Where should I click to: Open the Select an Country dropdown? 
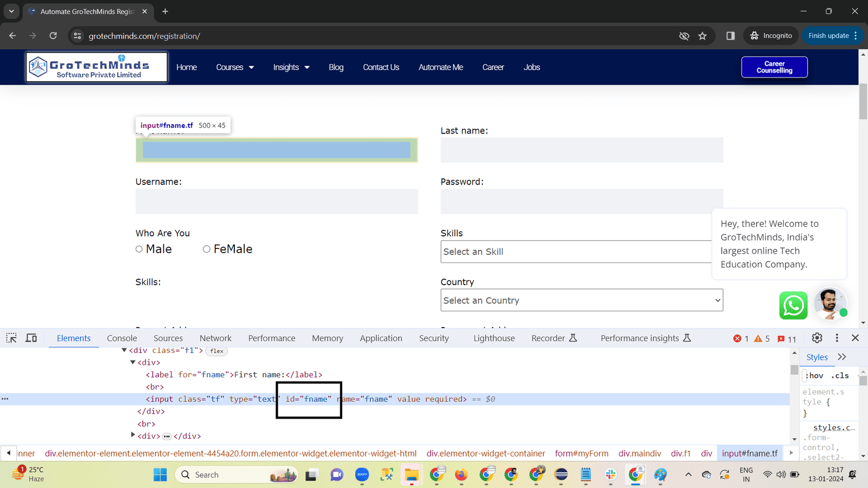pyautogui.click(x=582, y=300)
